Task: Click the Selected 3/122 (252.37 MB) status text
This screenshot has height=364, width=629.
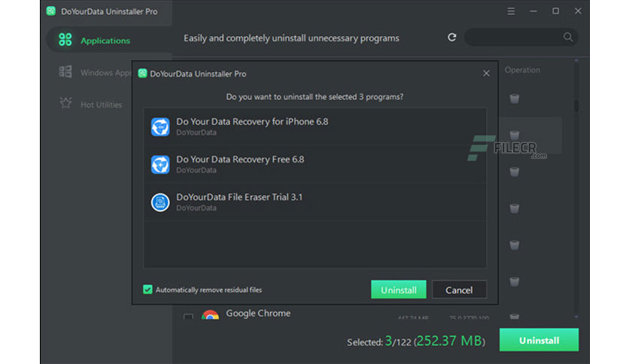Action: click(x=416, y=341)
